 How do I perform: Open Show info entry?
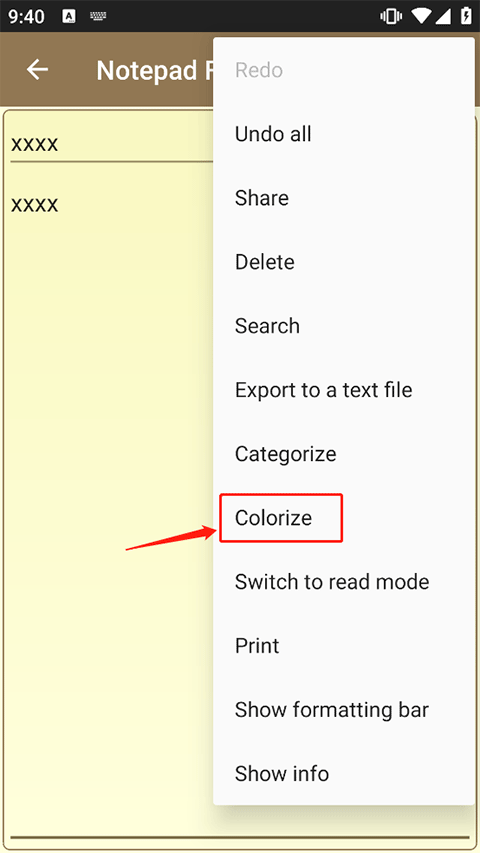click(x=344, y=774)
